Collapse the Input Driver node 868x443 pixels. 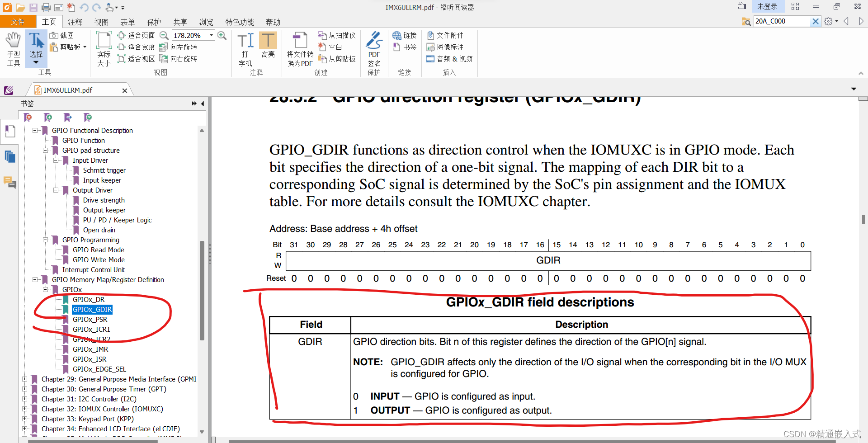[56, 160]
